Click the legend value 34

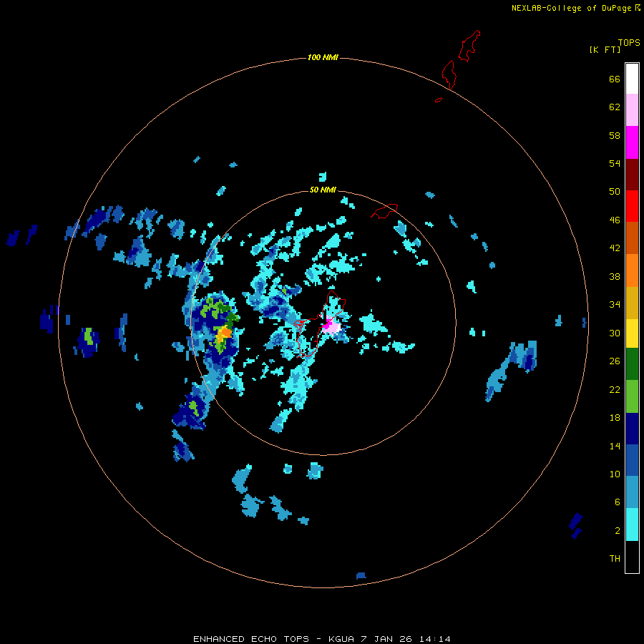click(615, 305)
